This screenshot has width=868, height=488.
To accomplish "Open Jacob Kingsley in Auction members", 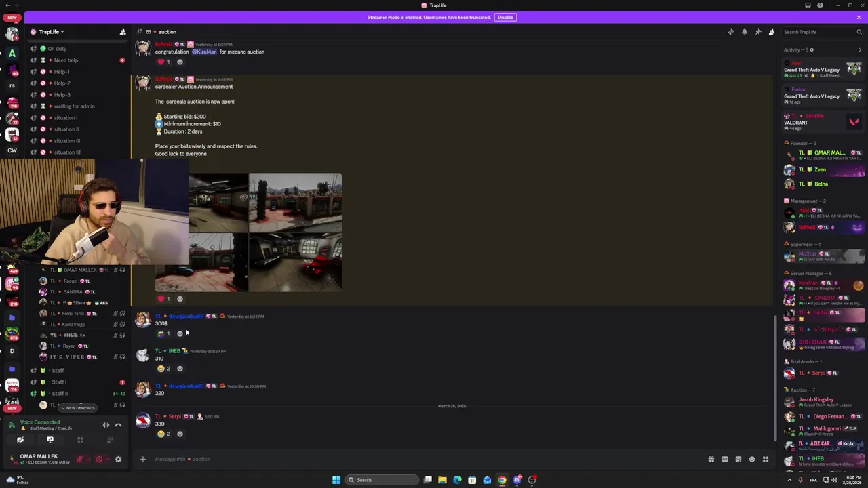I will click(x=823, y=402).
